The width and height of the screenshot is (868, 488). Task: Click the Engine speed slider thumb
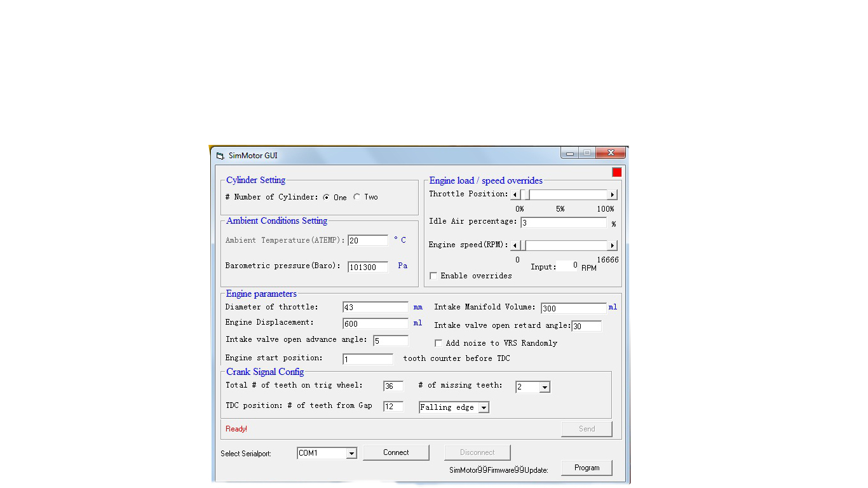pyautogui.click(x=522, y=245)
